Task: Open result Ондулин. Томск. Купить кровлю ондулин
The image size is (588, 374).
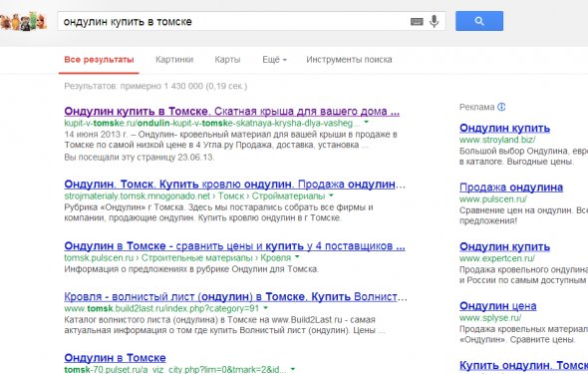Action: (235, 185)
